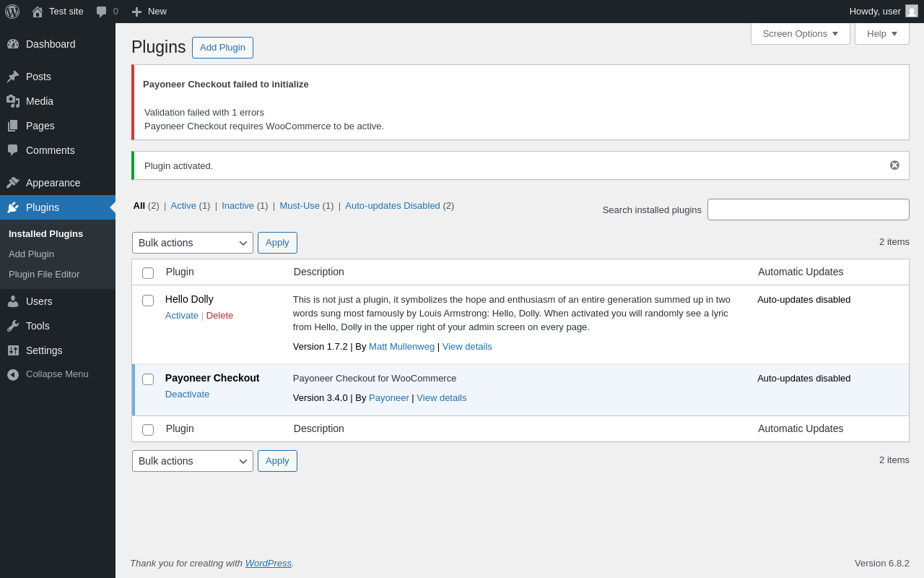
Task: Check the select-all box in table footer
Action: tap(148, 430)
